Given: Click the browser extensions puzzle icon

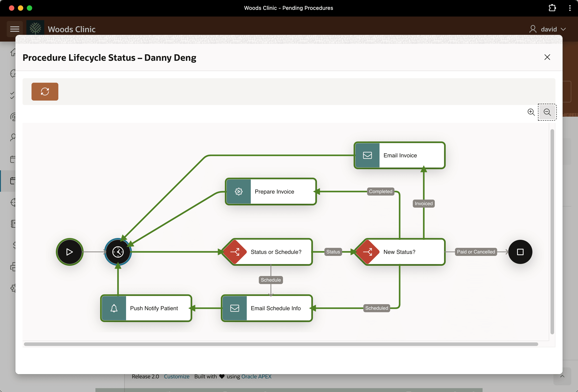Looking at the screenshot, I should pyautogui.click(x=552, y=8).
